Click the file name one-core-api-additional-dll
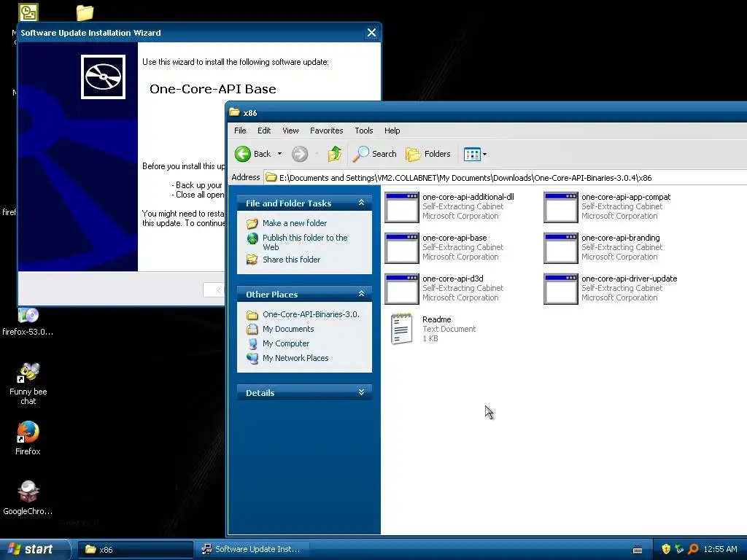The width and height of the screenshot is (747, 560). 468,197
